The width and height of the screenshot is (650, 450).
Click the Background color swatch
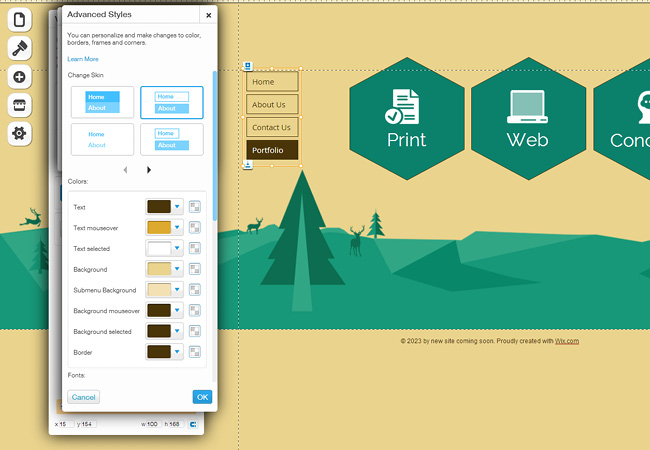click(159, 269)
